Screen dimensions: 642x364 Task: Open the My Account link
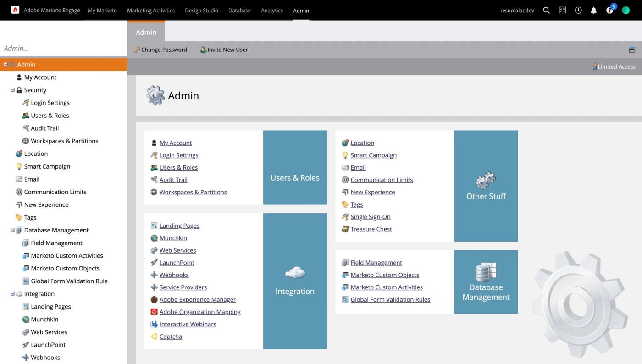176,143
